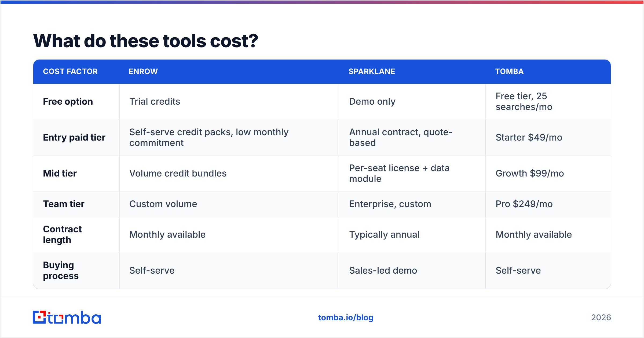Select the COST FACTOR column header
This screenshot has width=644, height=338.
tap(70, 71)
